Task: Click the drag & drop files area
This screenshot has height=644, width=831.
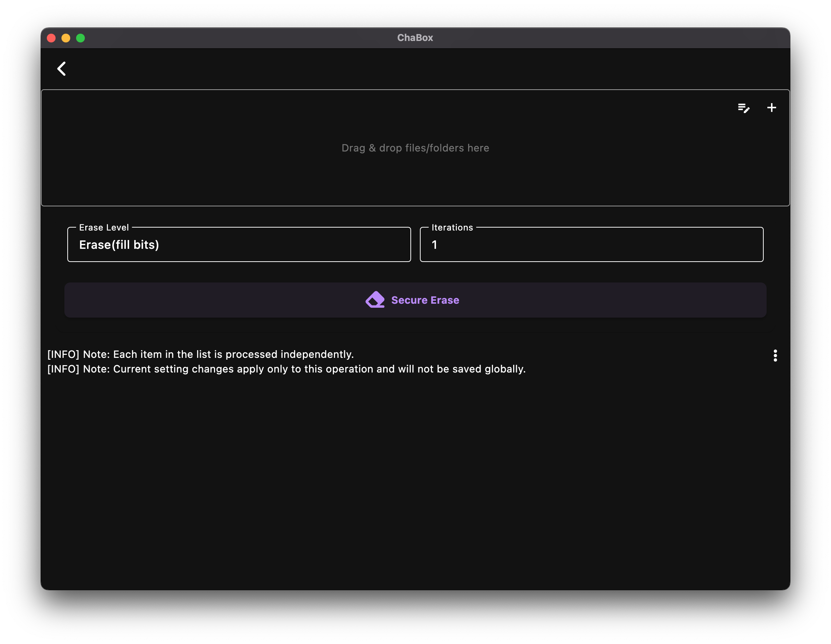Action: 415,148
